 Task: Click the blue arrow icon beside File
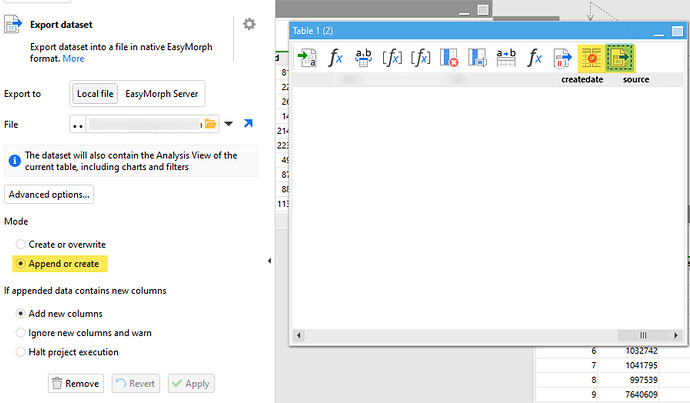[248, 124]
